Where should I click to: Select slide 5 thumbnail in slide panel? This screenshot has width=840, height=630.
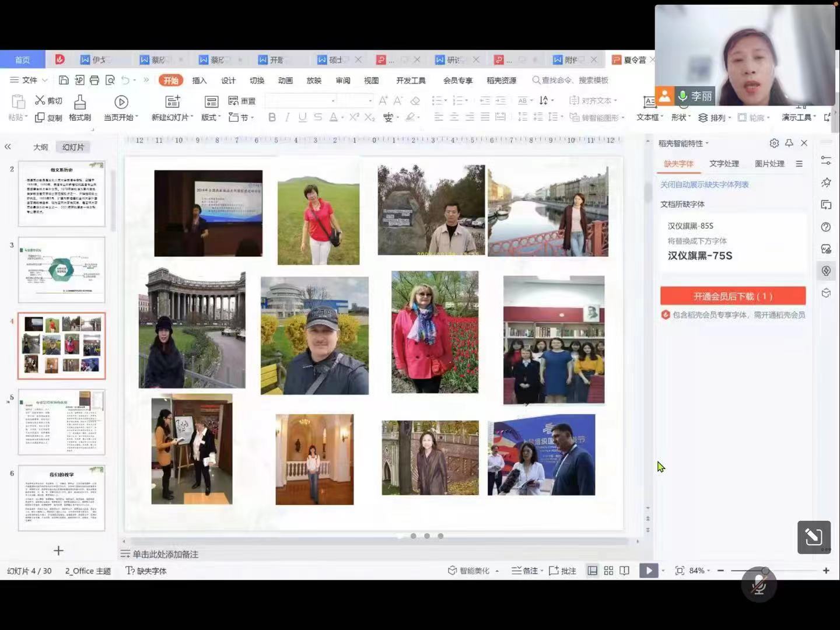[x=62, y=422]
